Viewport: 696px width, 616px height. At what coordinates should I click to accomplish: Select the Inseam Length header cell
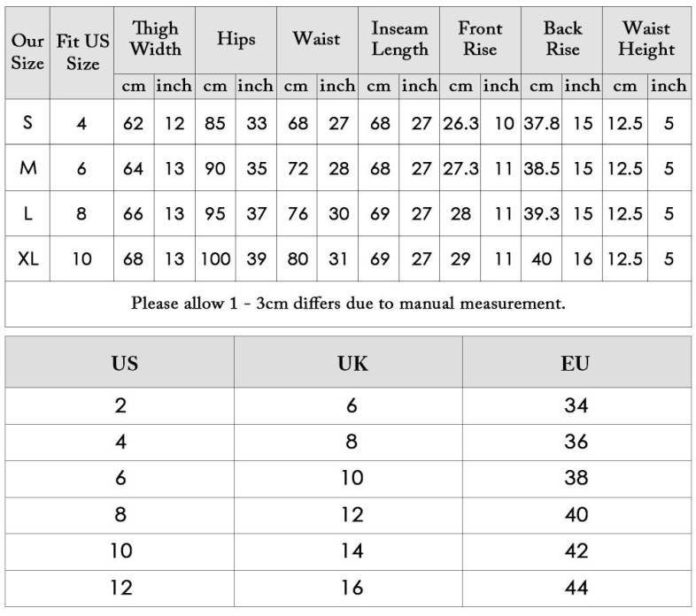pos(398,40)
